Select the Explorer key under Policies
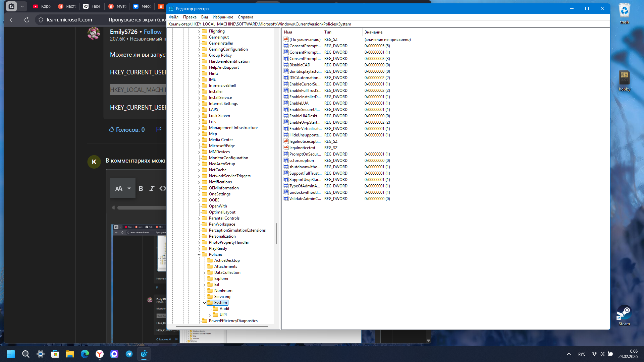The height and width of the screenshot is (362, 644). pos(221,279)
